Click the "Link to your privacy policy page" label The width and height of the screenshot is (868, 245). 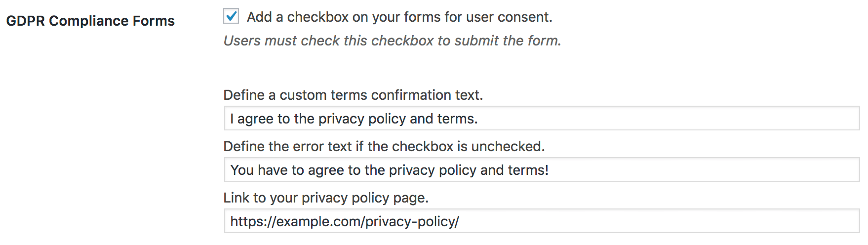coord(326,198)
